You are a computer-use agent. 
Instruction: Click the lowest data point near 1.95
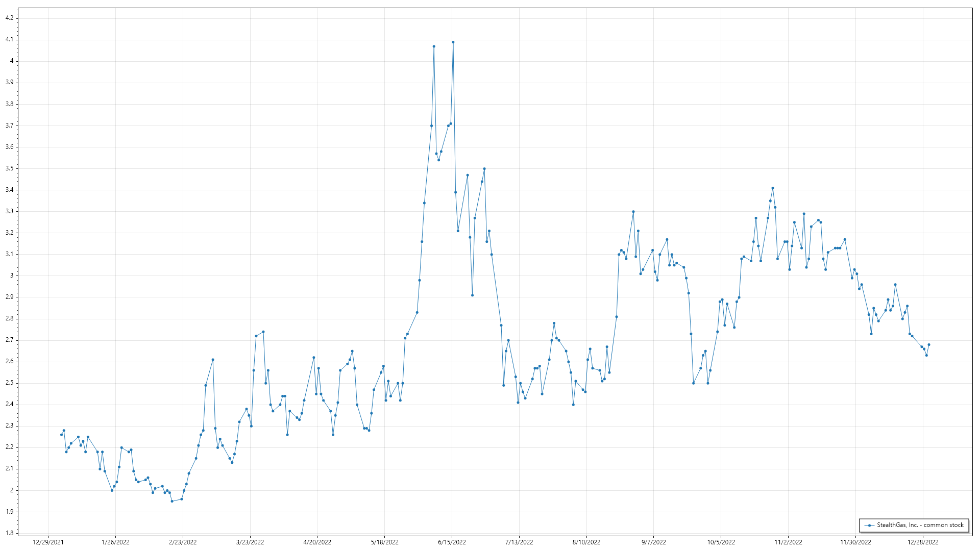pos(172,502)
